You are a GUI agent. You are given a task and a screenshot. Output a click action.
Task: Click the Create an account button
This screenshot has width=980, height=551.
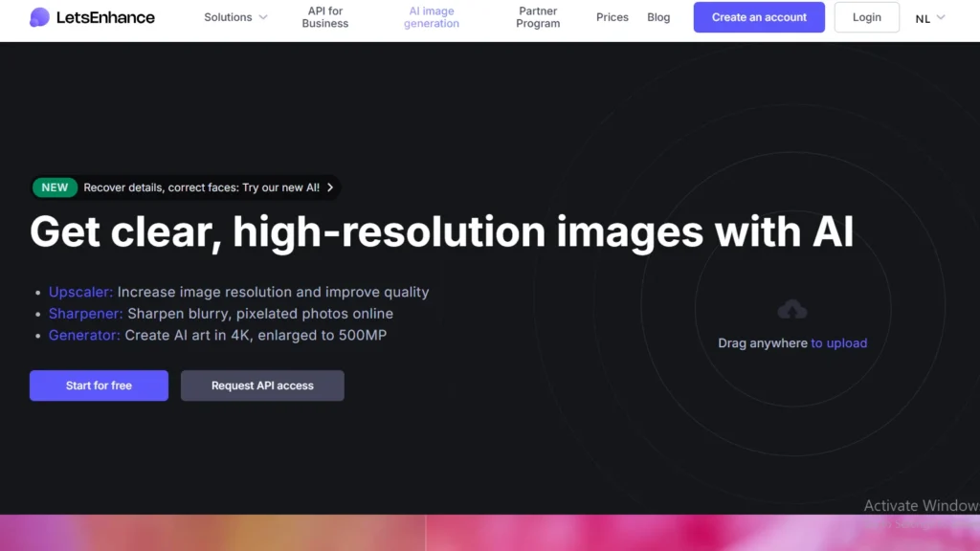point(759,17)
